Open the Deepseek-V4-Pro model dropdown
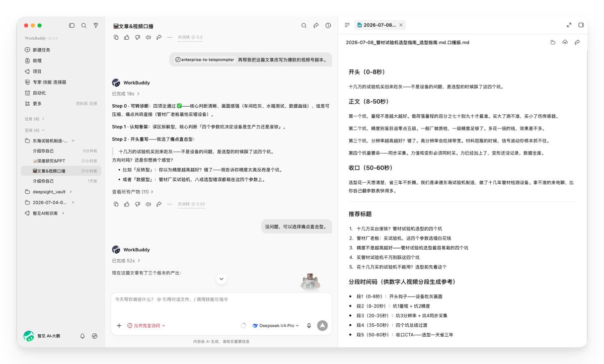The height and width of the screenshot is (364, 604). pos(275,326)
